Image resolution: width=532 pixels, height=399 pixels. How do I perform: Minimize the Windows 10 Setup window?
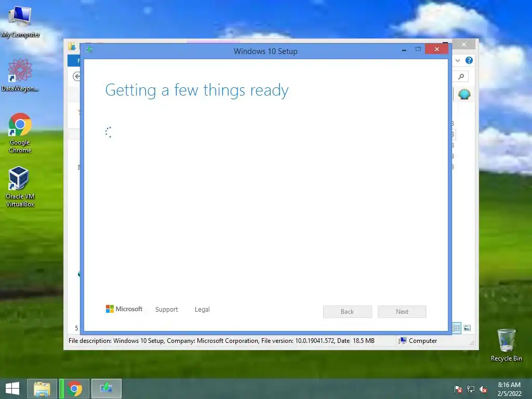coord(404,50)
